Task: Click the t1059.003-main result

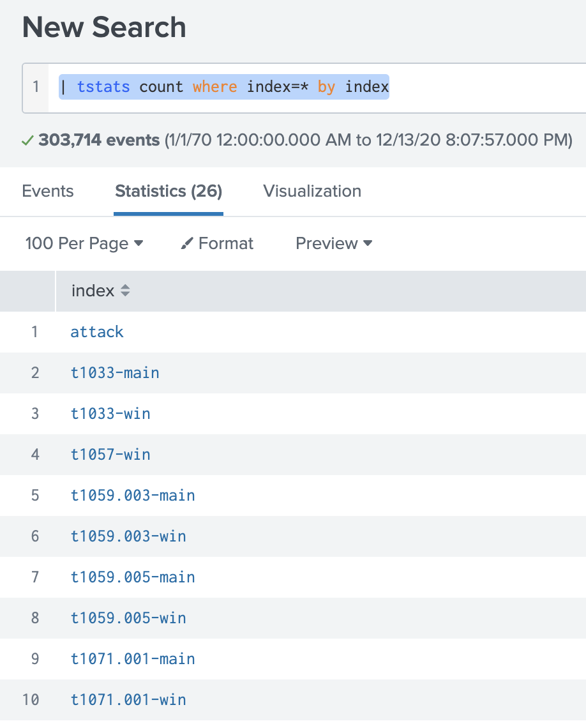Action: point(133,496)
